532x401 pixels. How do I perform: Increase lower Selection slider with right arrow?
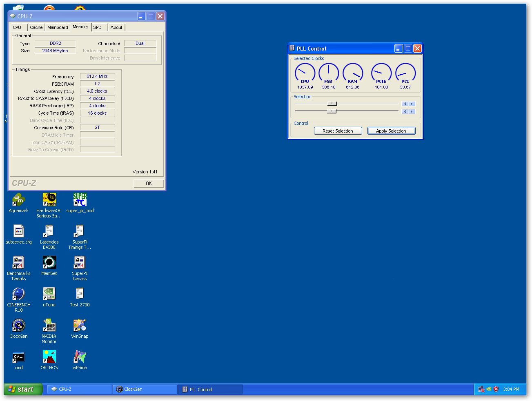point(412,111)
